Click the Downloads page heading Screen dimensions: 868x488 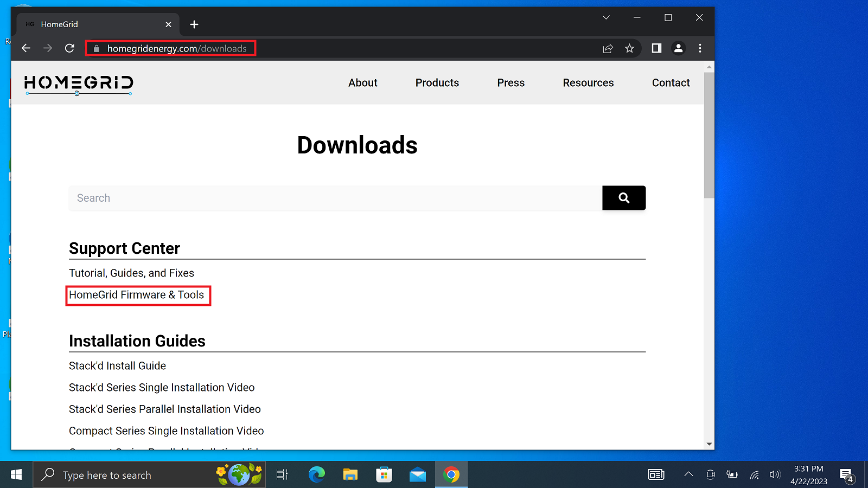[358, 145]
